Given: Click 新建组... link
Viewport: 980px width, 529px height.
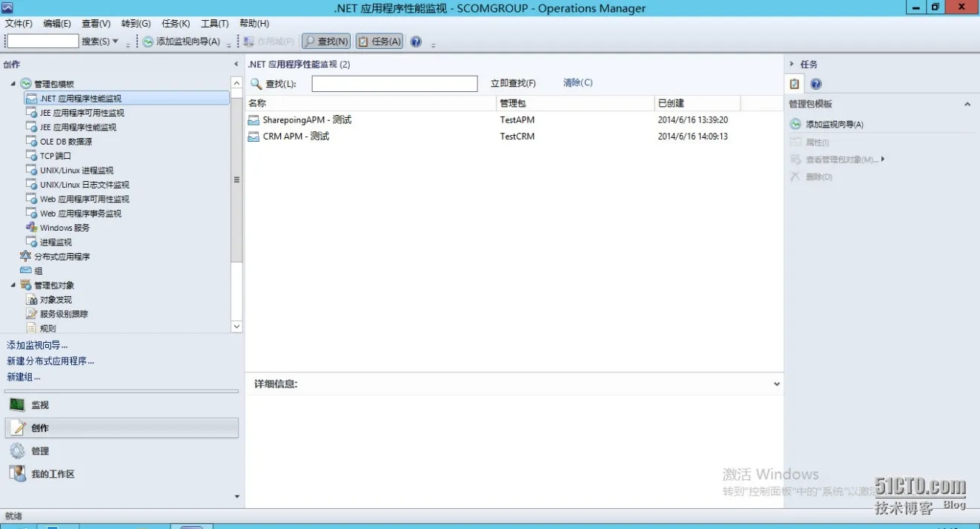Looking at the screenshot, I should (23, 377).
